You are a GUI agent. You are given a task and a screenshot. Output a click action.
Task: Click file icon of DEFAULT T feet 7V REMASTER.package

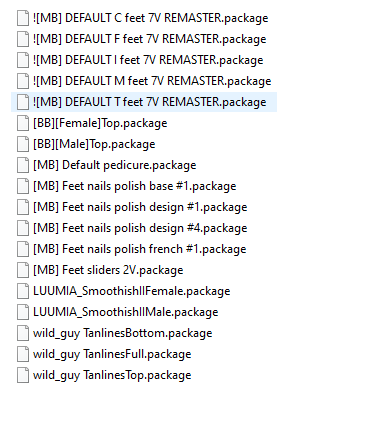click(23, 102)
